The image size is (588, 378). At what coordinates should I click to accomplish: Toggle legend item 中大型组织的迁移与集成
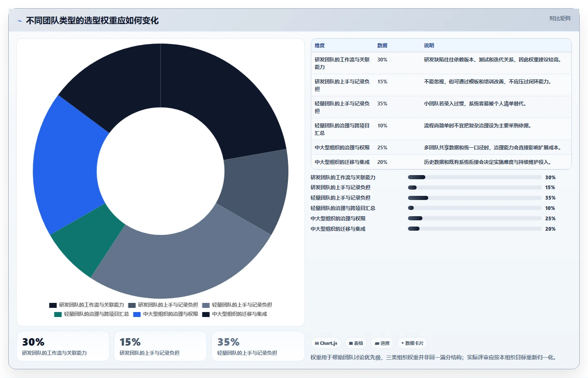click(x=234, y=314)
